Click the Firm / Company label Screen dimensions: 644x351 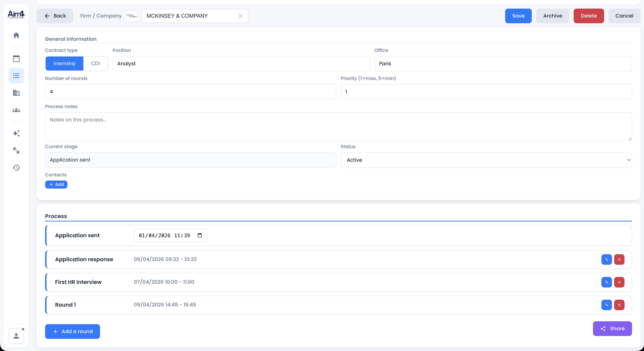(101, 16)
